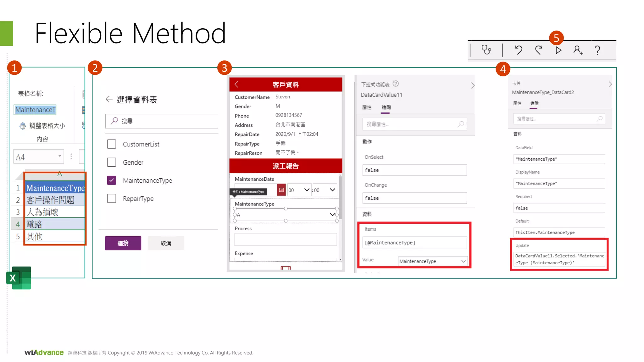Screen dimensions: 644x362
Task: Click the red calendar date picker icon
Action: (281, 190)
